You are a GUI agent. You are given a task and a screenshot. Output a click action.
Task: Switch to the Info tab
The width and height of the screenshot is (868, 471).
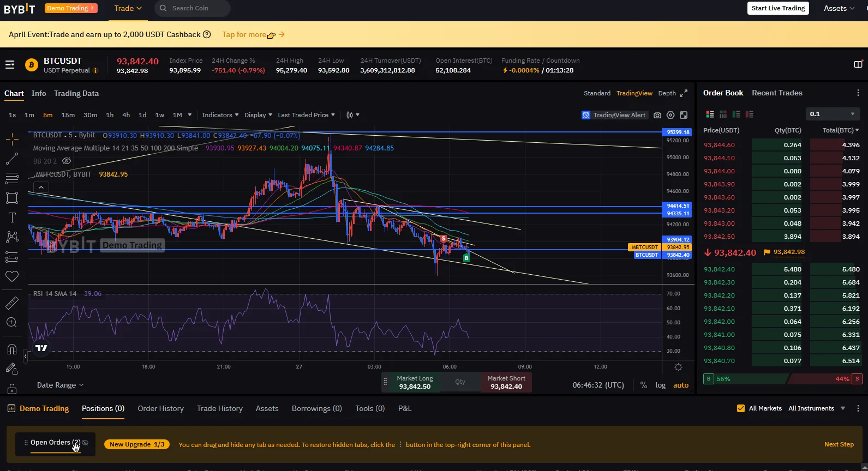pyautogui.click(x=39, y=93)
